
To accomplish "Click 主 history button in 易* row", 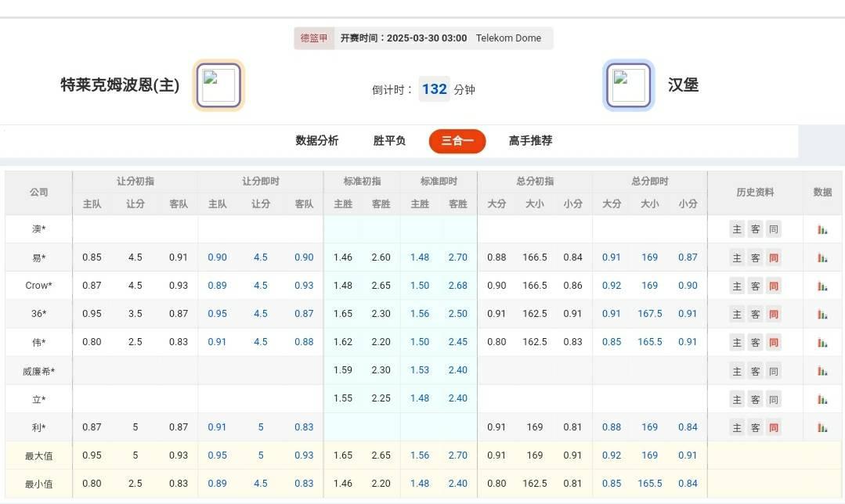I will [737, 258].
